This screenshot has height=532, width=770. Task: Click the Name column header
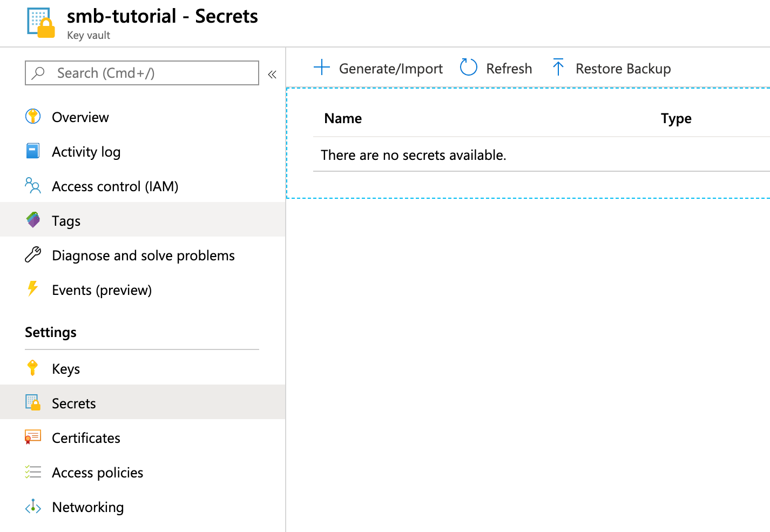click(343, 118)
